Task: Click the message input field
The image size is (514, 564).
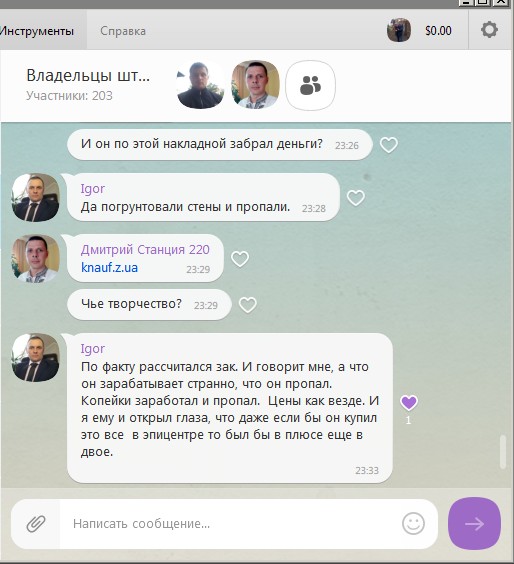Action: 230,524
